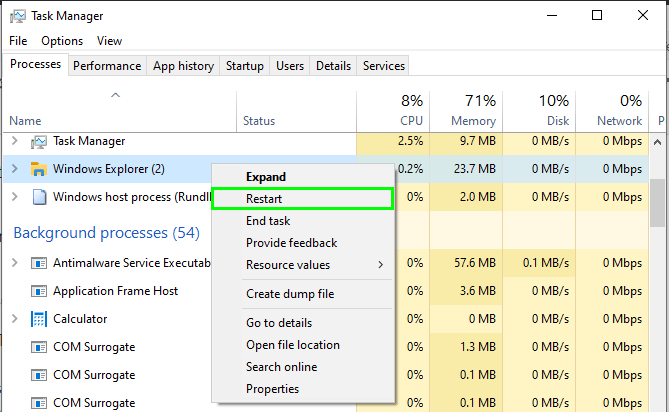Choose End task in context menu
669x412 pixels.
pos(268,221)
